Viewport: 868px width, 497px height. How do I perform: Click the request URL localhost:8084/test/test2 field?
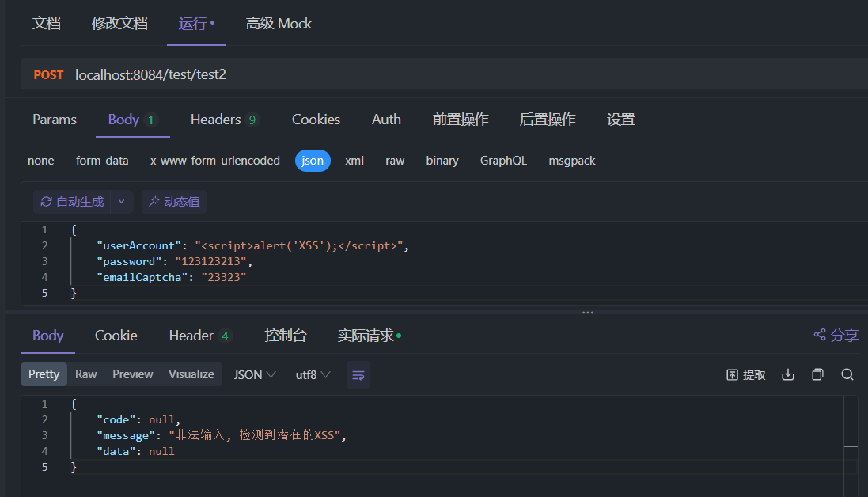point(150,74)
